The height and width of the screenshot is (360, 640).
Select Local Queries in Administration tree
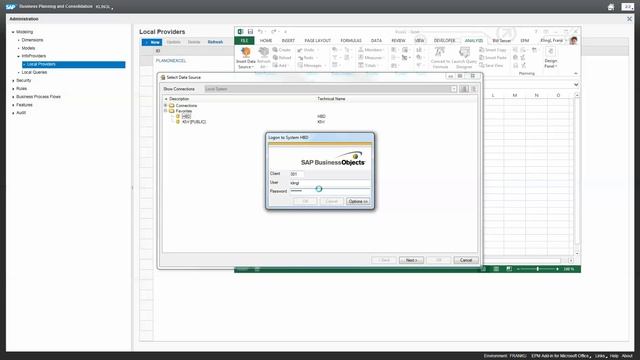tap(34, 72)
